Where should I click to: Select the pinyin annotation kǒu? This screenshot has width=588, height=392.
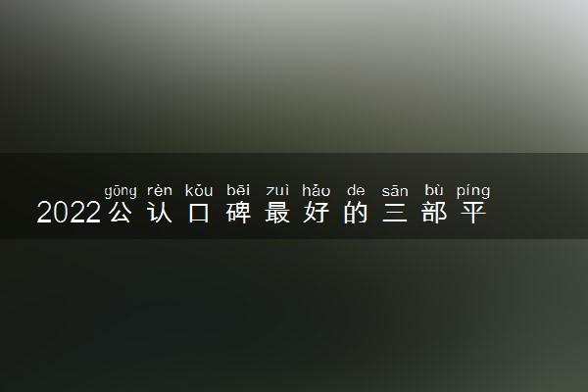pyautogui.click(x=199, y=190)
